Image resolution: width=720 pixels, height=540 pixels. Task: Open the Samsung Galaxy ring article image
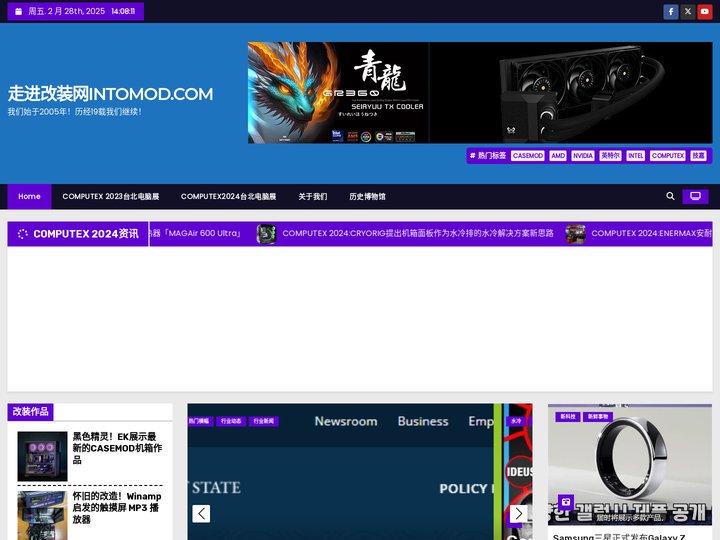tap(630, 465)
